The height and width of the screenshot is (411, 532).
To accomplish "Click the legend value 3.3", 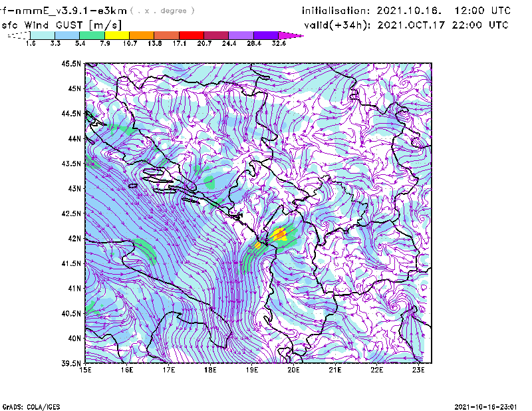I will tap(55, 43).
